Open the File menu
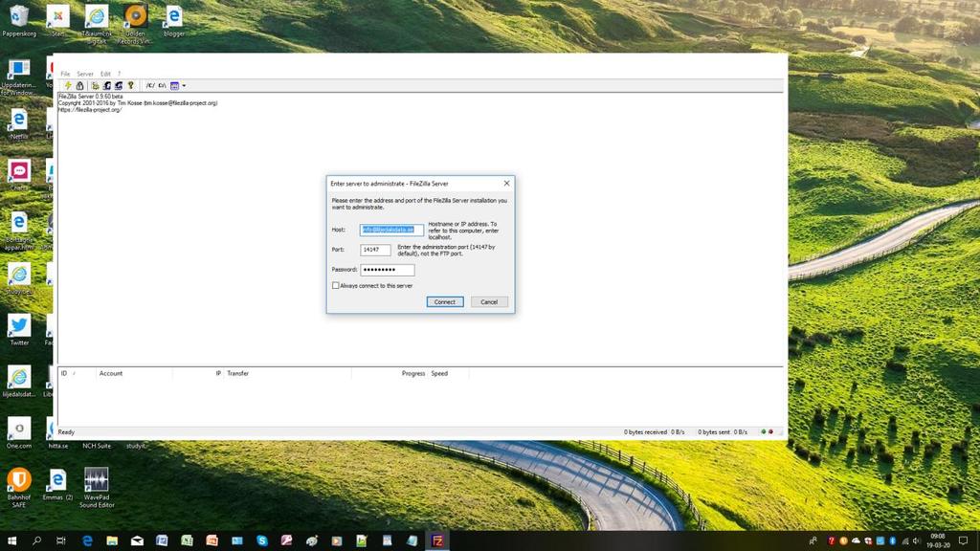The height and width of the screenshot is (551, 980). tap(65, 74)
